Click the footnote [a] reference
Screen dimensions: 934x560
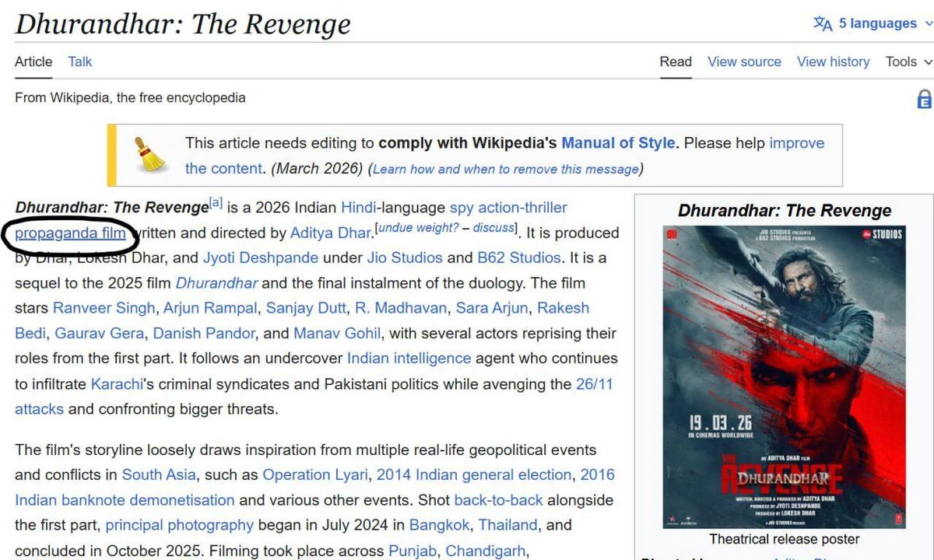point(216,204)
